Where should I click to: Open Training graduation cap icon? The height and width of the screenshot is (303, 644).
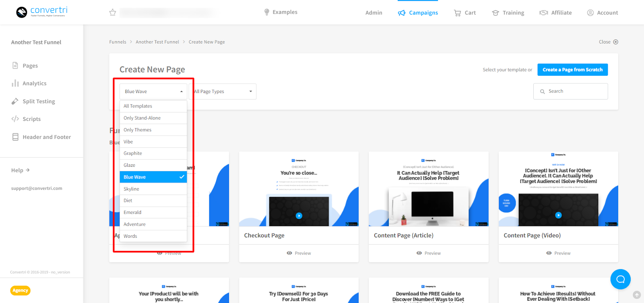coord(495,13)
